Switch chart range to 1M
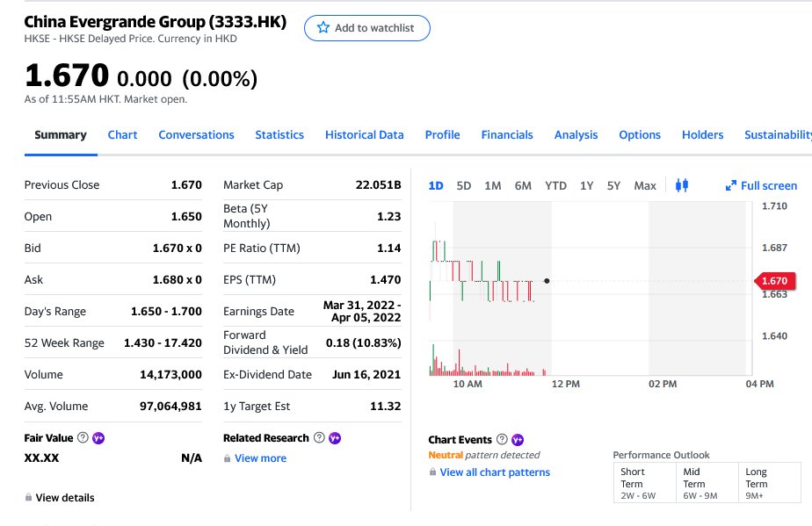 pyautogui.click(x=492, y=186)
